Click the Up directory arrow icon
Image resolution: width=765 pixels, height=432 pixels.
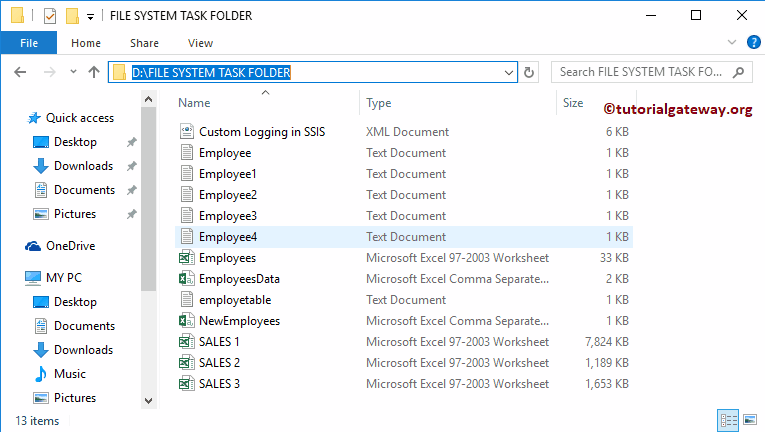point(94,72)
